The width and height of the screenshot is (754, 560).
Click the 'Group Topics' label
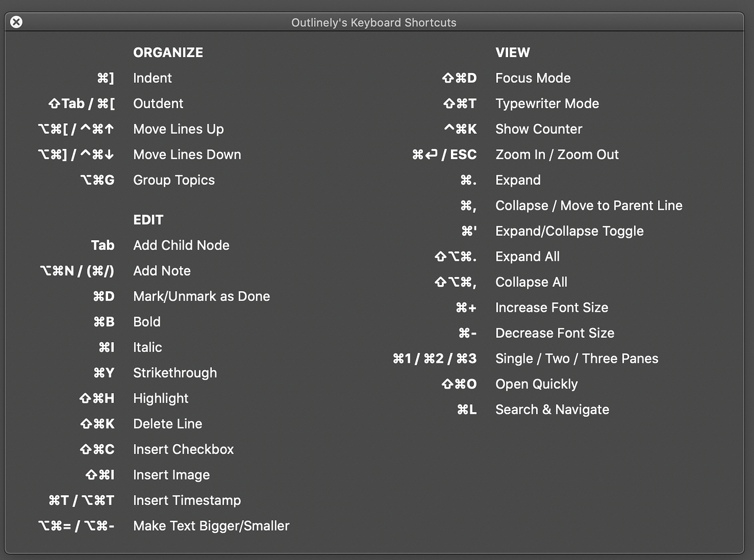[x=174, y=180]
